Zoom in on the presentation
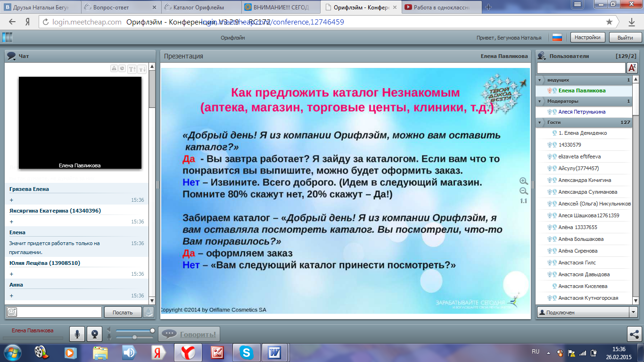The width and height of the screenshot is (644, 362). (524, 181)
